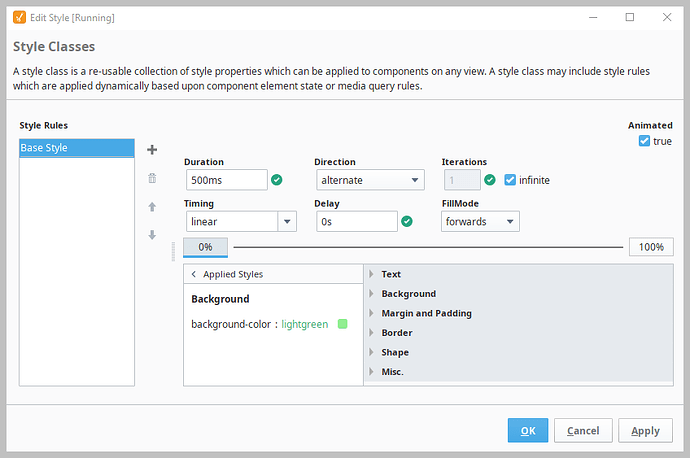Expand the Margin and Padding category
Image resolution: width=690 pixels, height=458 pixels.
click(x=426, y=313)
